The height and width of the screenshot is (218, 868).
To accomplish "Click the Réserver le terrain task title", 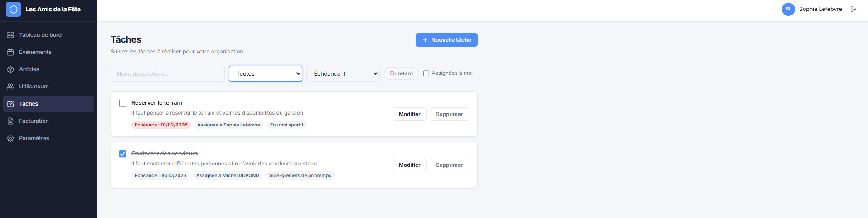I will coord(156,103).
